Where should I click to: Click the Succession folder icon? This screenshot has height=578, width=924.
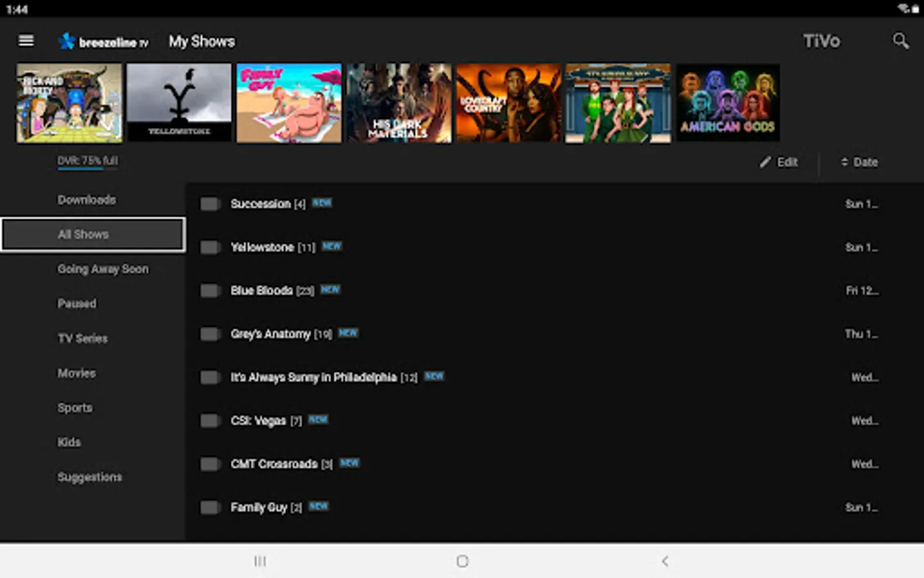click(210, 204)
